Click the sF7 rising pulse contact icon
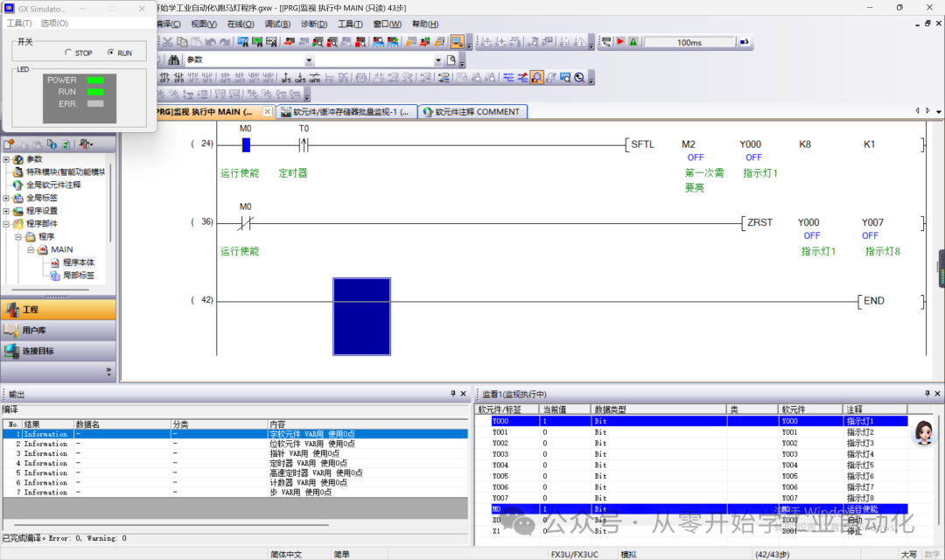This screenshot has width=945, height=560. pos(164,78)
